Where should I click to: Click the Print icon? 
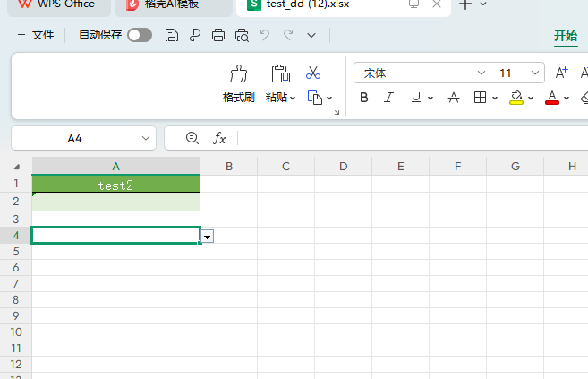coord(217,35)
